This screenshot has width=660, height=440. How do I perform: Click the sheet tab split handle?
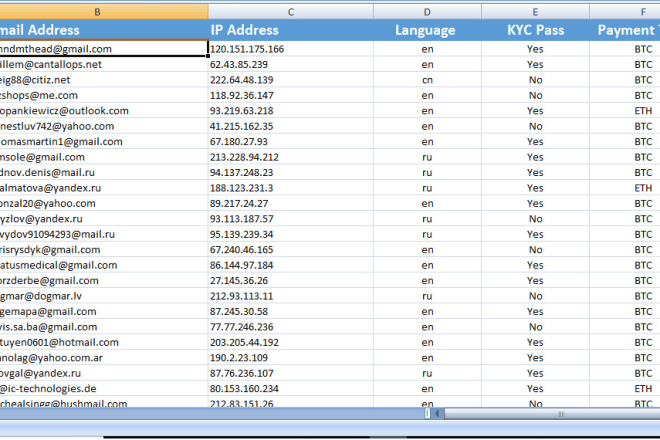click(x=427, y=414)
